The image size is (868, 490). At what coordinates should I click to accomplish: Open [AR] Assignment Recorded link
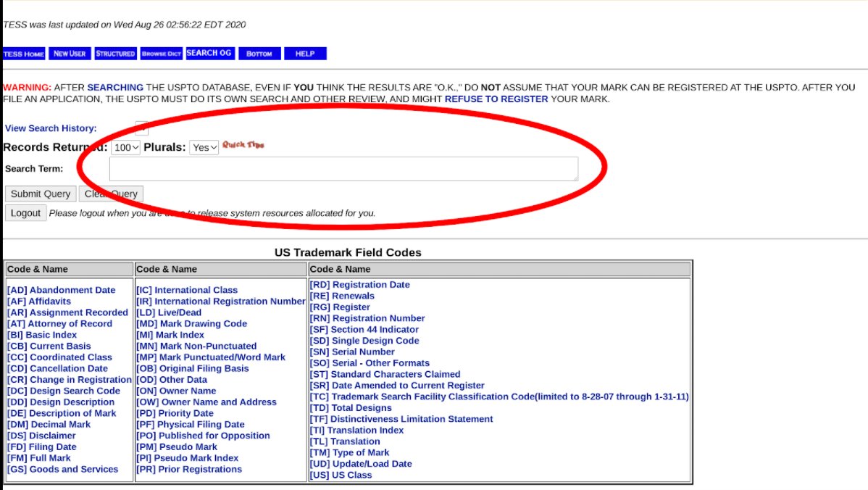67,312
